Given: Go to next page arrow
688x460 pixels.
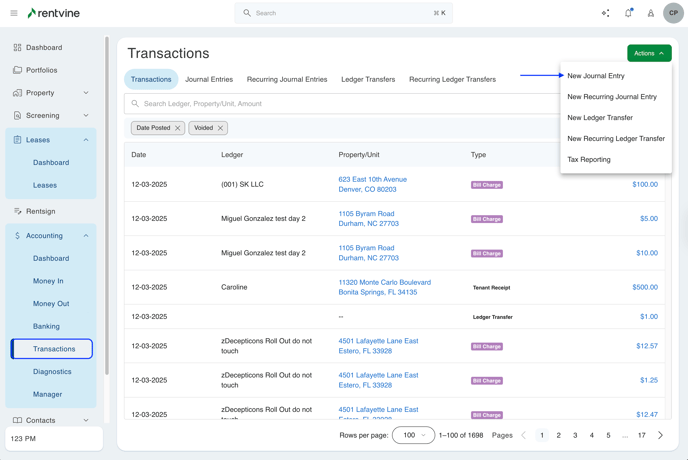Looking at the screenshot, I should pos(660,435).
